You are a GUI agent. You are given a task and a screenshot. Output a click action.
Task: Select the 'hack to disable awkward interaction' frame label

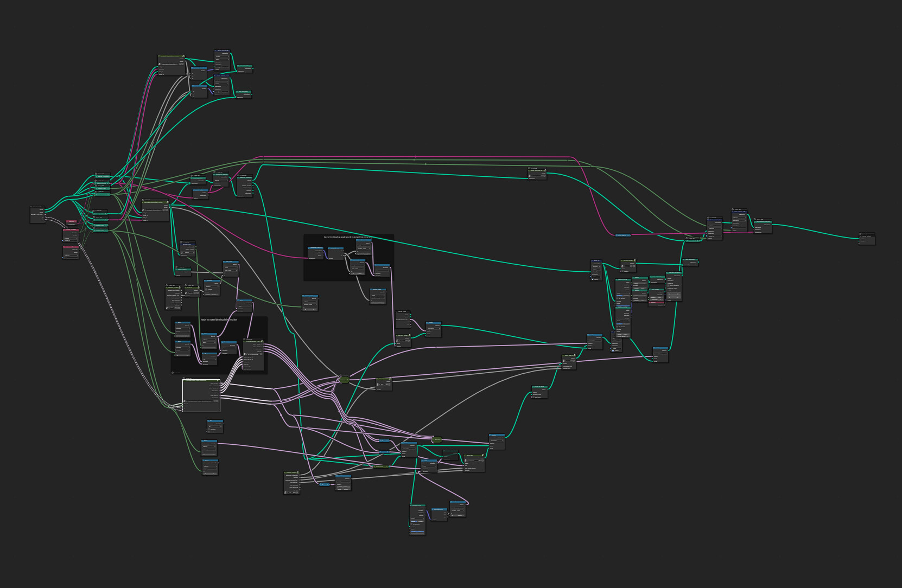[348, 237]
